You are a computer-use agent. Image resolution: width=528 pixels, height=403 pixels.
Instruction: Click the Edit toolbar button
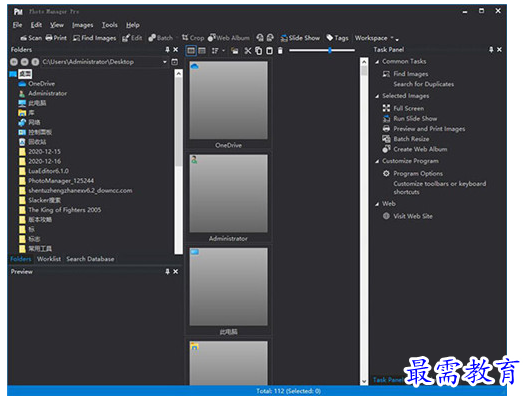pyautogui.click(x=132, y=38)
